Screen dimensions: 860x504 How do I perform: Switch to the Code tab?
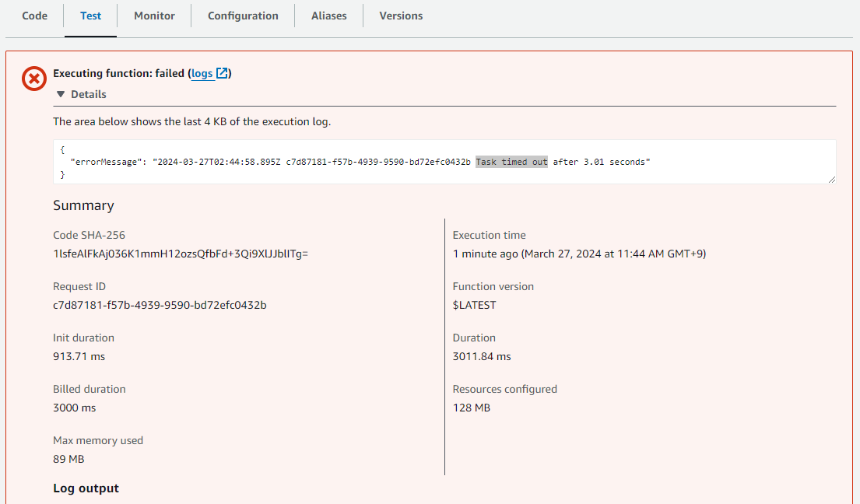click(34, 16)
